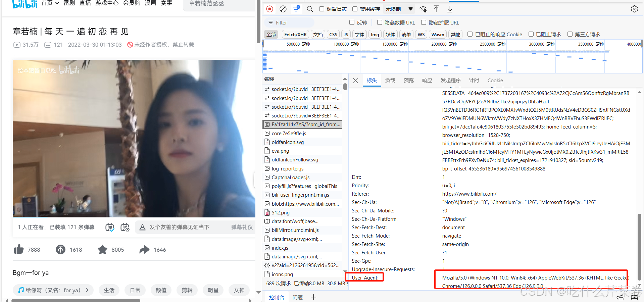Click the danmaku count icon beside 121
644x302 pixels.
coord(48,45)
